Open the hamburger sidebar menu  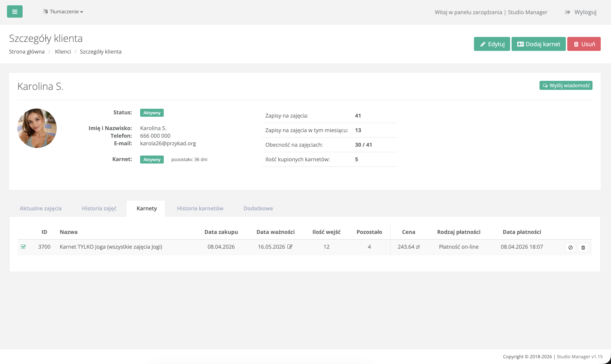click(15, 11)
